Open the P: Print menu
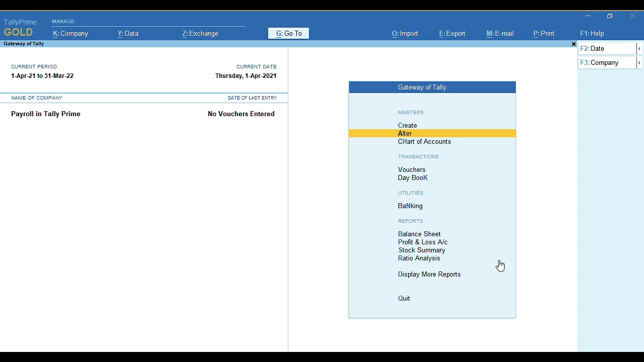The image size is (644, 362). pos(544,34)
